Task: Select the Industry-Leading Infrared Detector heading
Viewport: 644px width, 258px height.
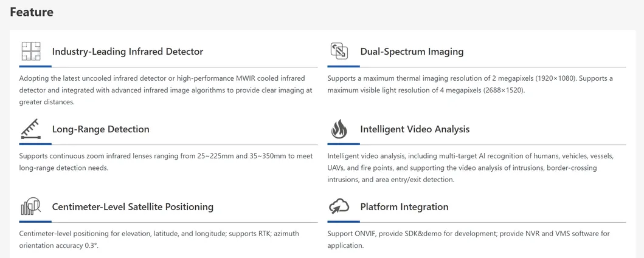Action: pyautogui.click(x=128, y=52)
